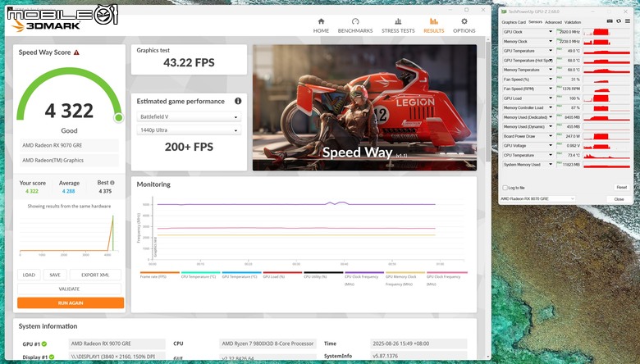Viewport: 640px width, 364px height.
Task: Click the SAVE button
Action: (x=55, y=275)
